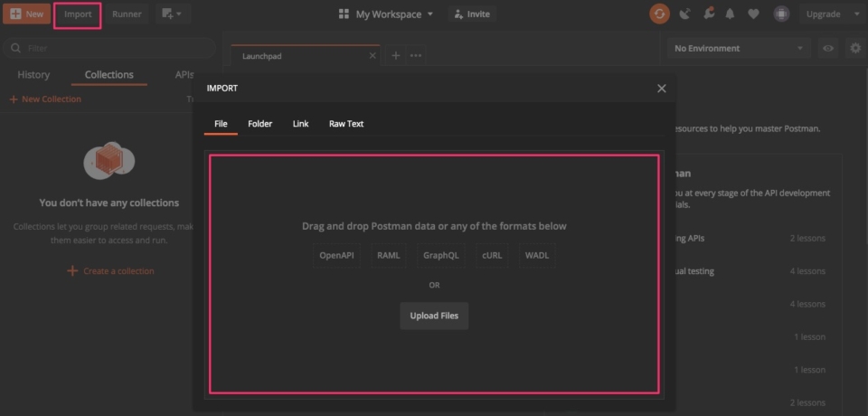Open the Runner
Screen dimensions: 868x416
click(127, 14)
